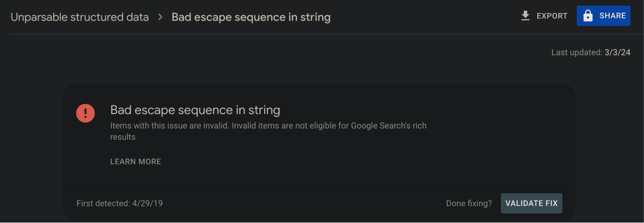Viewport: 644px width, 223px height.
Task: Go back to Unparsable structured data breadcrumb
Action: (x=80, y=17)
